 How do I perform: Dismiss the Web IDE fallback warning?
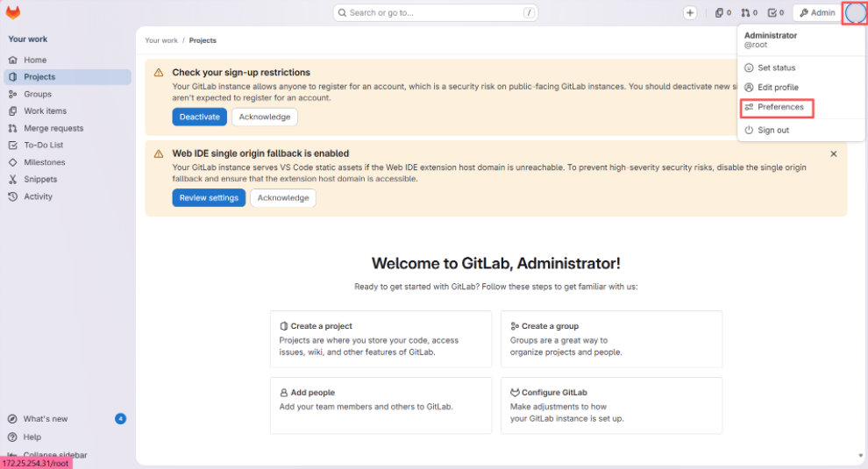click(833, 154)
